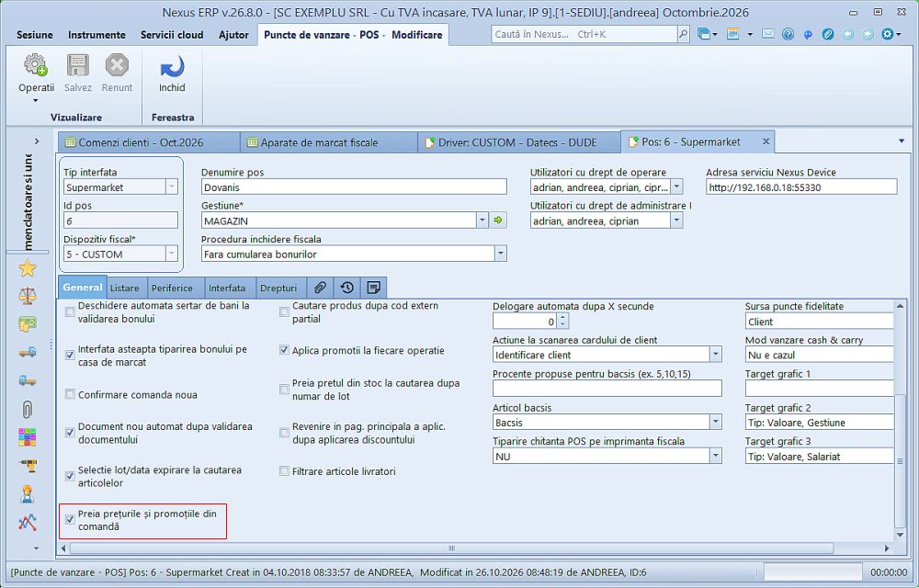
Task: Click the horizontal scrollbar at bottom
Action: pos(451,548)
